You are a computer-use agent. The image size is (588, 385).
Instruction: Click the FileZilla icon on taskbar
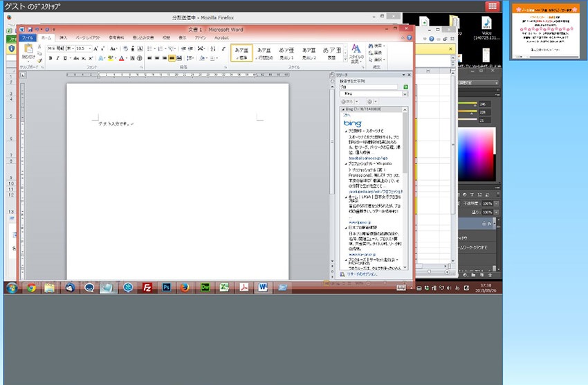[147, 288]
